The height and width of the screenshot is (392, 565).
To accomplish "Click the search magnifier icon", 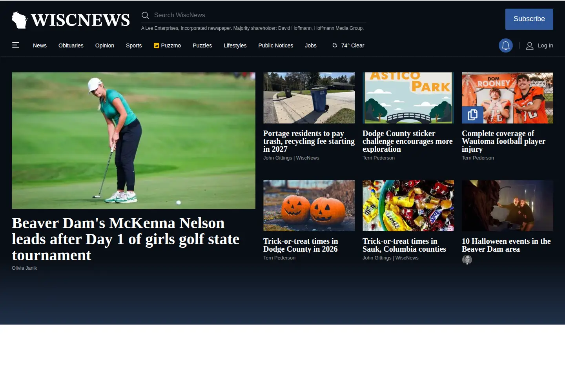I will pos(145,15).
